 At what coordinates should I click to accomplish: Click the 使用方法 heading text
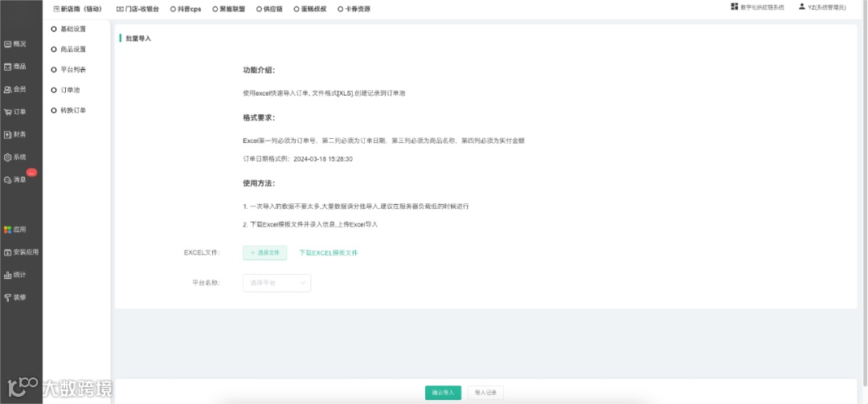coord(259,183)
